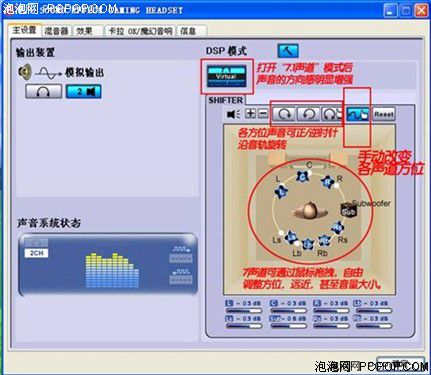The height and width of the screenshot is (375, 431).
Task: Enable manual channel drag mode button
Action: tap(358, 114)
